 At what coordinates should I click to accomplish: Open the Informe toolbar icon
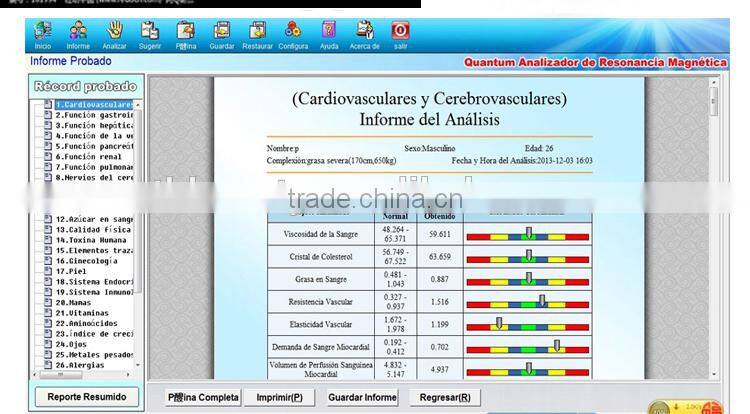pos(78,31)
